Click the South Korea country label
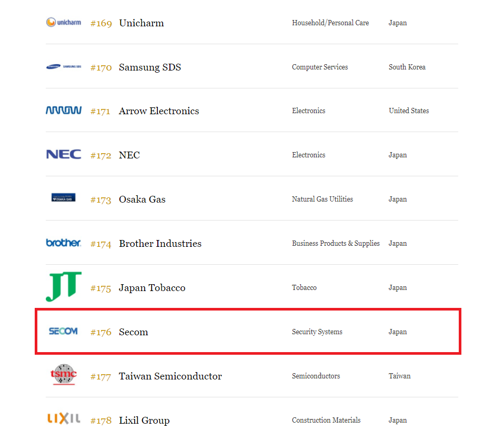Viewport: 504px width, 440px height. pos(407,67)
